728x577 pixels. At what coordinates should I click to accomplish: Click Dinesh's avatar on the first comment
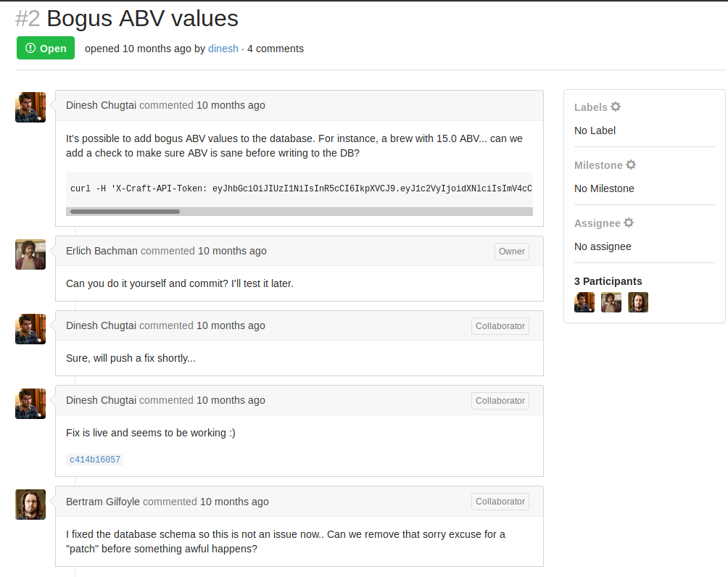[30, 107]
